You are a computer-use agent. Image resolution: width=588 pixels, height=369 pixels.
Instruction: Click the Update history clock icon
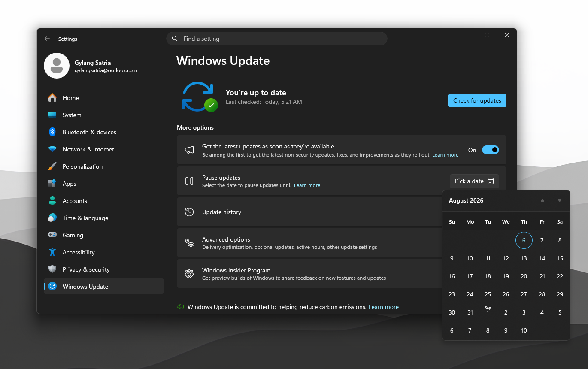click(x=189, y=212)
